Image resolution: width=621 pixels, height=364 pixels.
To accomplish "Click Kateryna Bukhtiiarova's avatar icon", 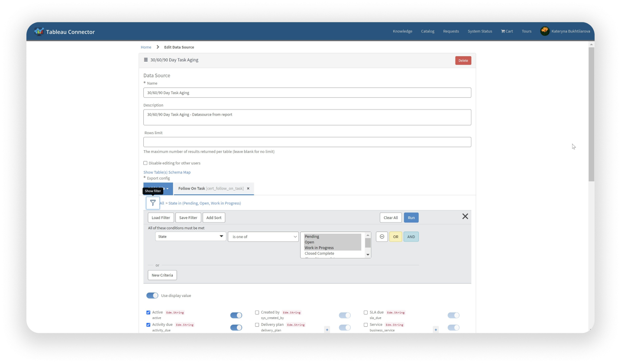I will point(544,31).
